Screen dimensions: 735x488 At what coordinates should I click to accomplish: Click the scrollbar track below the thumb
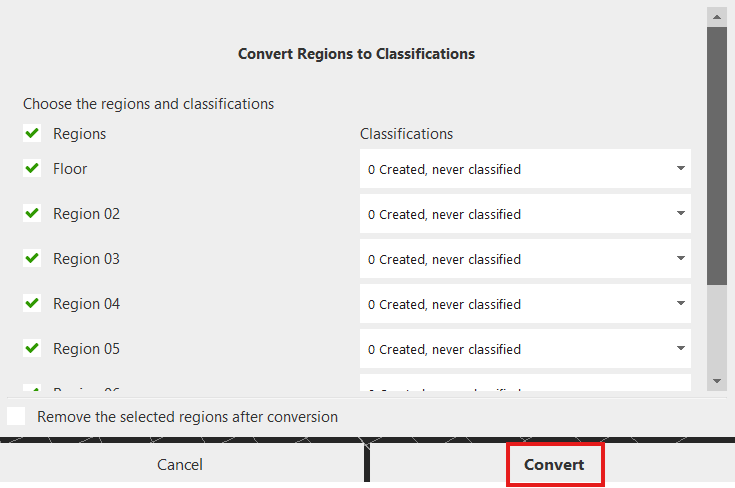pos(716,330)
